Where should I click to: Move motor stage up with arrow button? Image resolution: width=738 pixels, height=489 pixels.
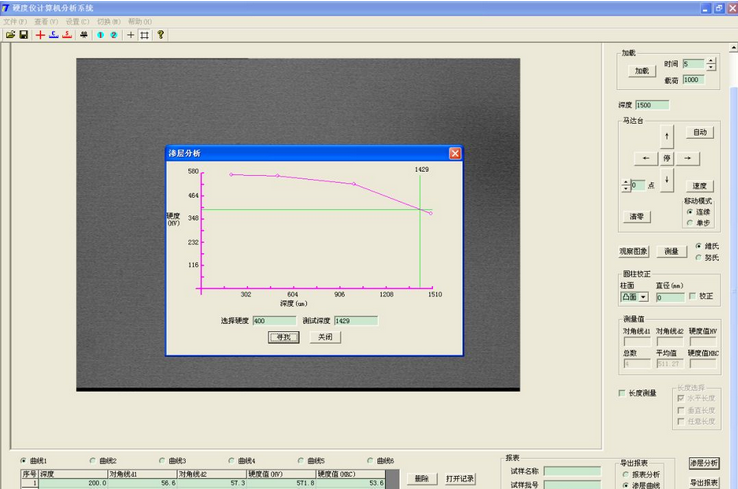point(668,135)
